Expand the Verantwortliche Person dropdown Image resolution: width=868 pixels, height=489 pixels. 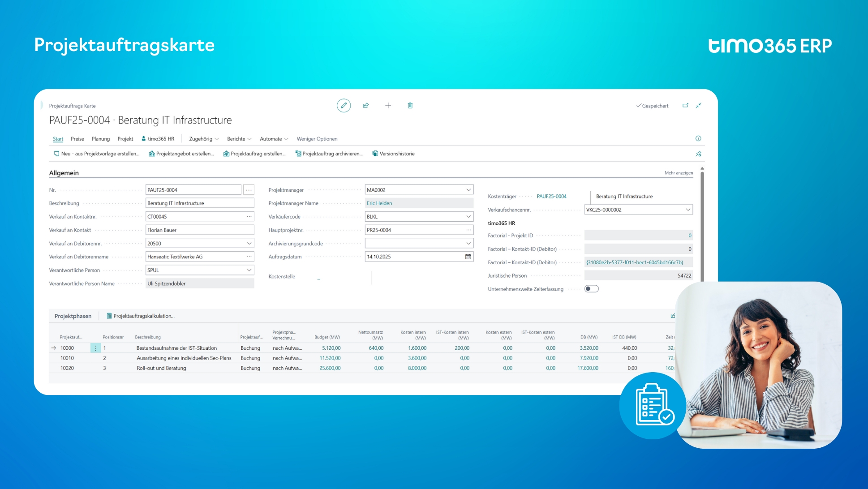point(249,270)
